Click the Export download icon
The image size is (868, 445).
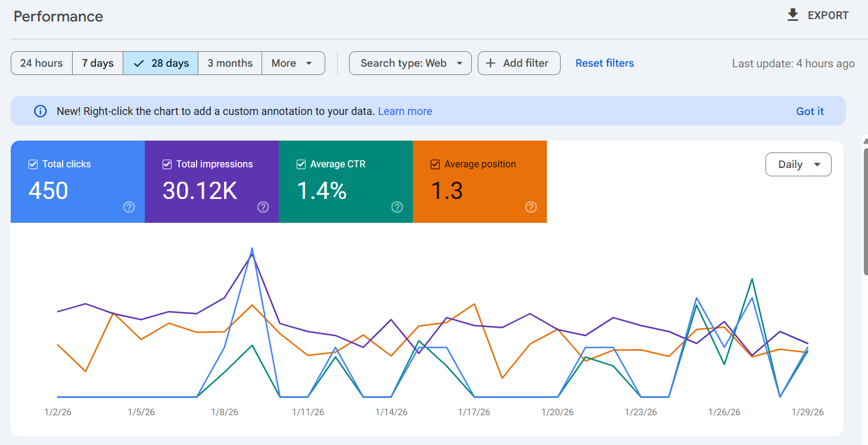pyautogui.click(x=792, y=15)
